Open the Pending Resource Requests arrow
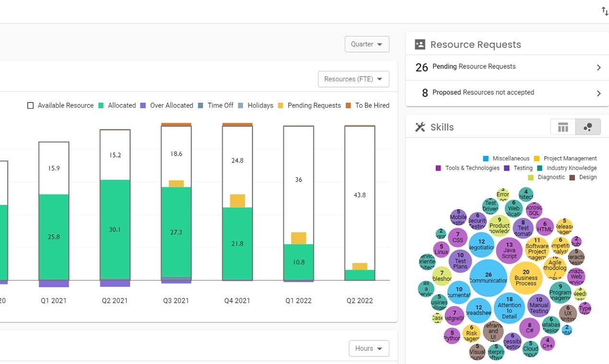The height and width of the screenshot is (364, 609). click(x=598, y=68)
